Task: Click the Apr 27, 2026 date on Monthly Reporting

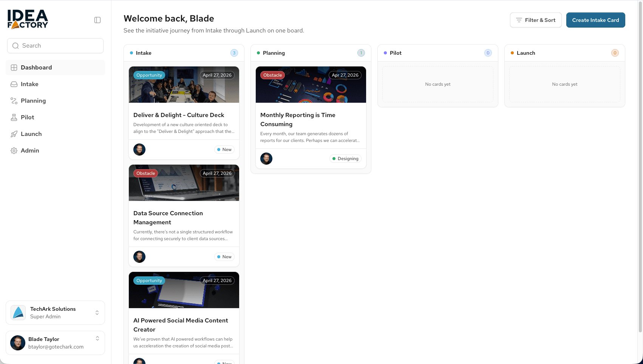Action: (345, 75)
